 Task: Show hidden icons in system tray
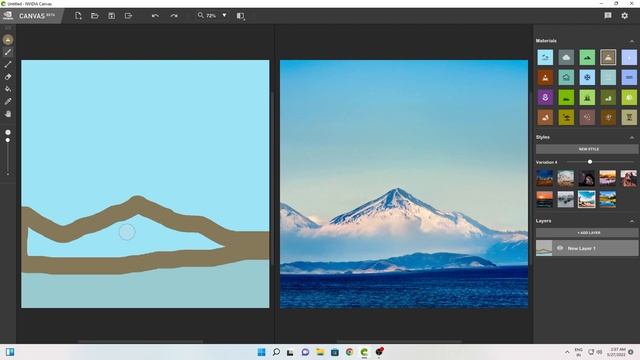(x=567, y=352)
